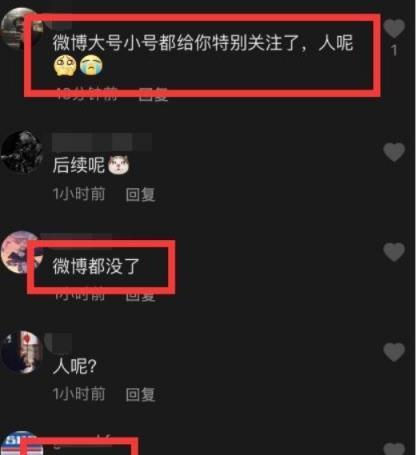The image size is (417, 455).
Task: Like the 后续呢 comment with heart icon
Action: click(394, 152)
